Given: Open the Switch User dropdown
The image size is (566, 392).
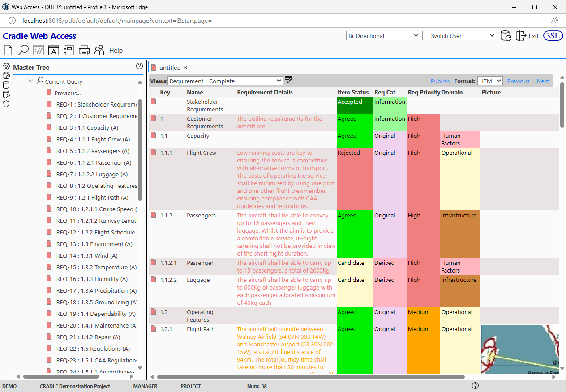Looking at the screenshot, I should point(459,36).
